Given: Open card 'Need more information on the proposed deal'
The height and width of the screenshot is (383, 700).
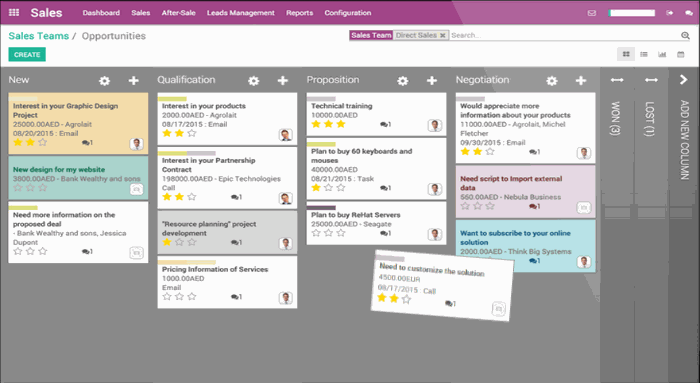Looking at the screenshot, I should (x=78, y=232).
